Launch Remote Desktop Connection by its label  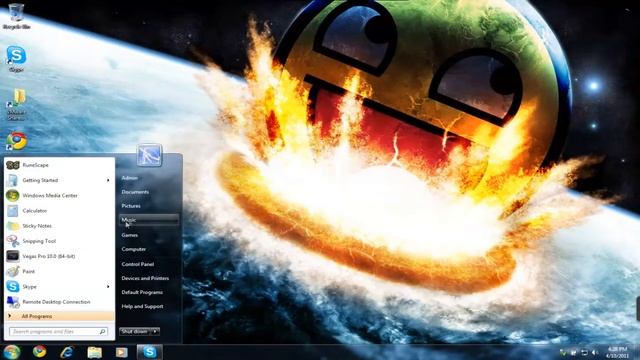(x=56, y=302)
